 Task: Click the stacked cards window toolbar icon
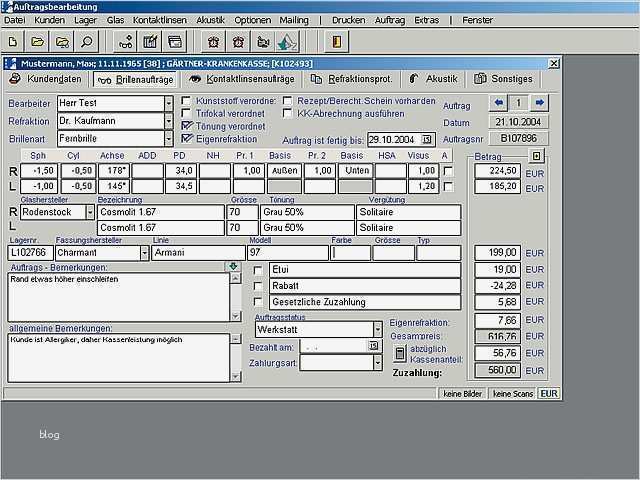click(x=175, y=42)
